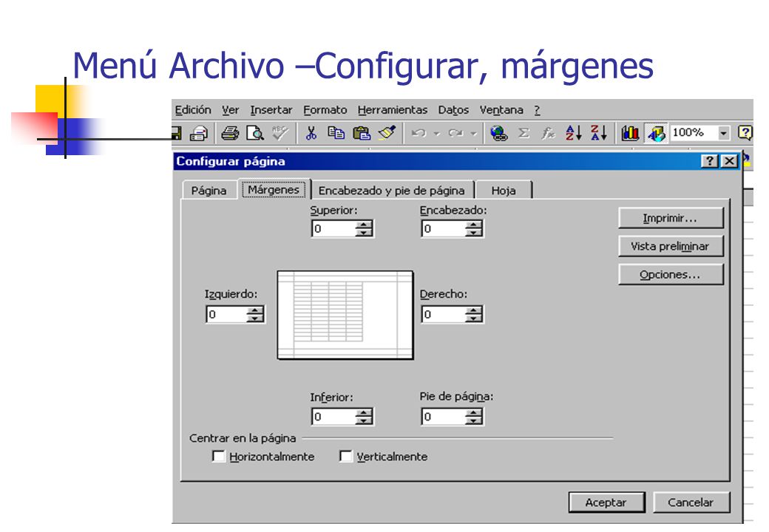Click the Paste Function fx icon
The width and height of the screenshot is (769, 532).
[548, 133]
